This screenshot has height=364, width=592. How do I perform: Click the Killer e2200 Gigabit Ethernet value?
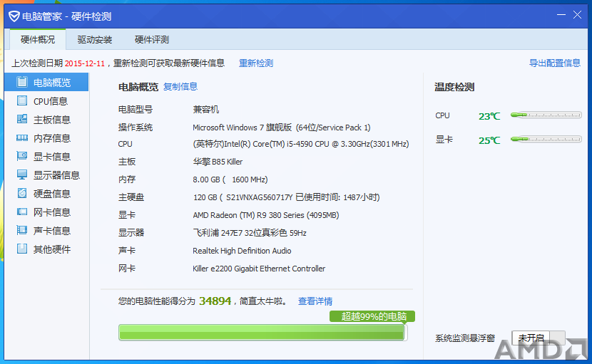coord(259,269)
